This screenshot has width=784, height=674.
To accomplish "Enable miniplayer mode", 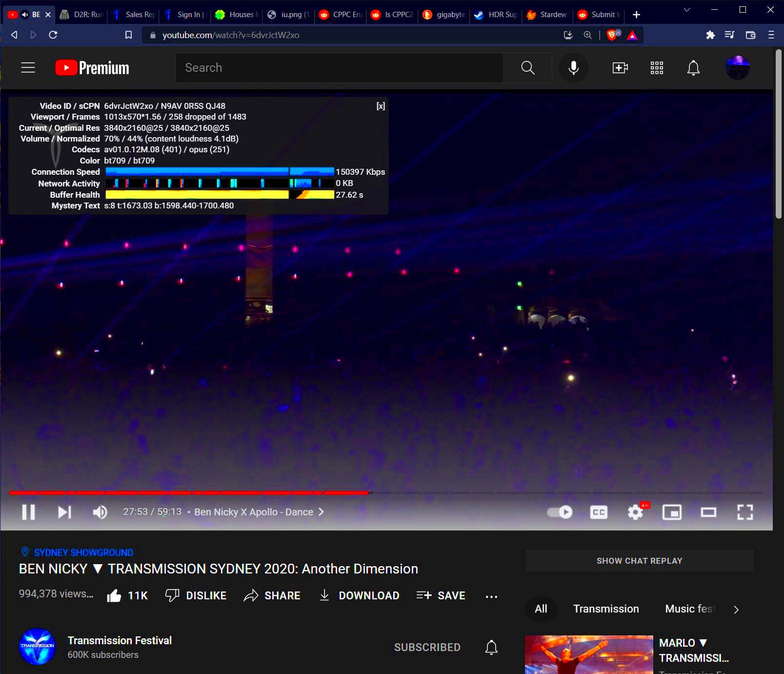I will click(x=672, y=512).
